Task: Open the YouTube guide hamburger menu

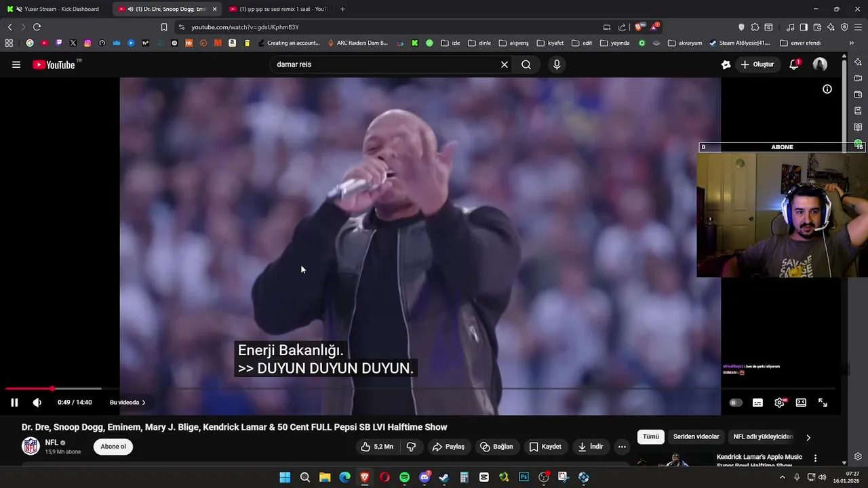Action: (x=16, y=64)
